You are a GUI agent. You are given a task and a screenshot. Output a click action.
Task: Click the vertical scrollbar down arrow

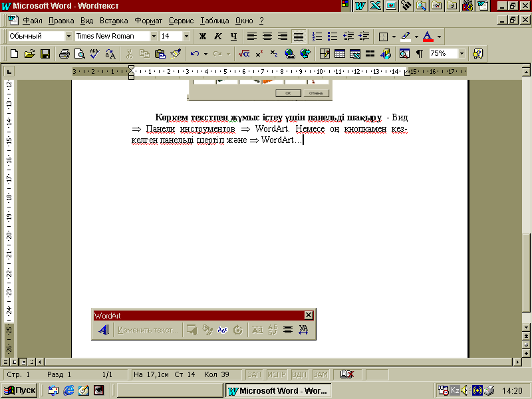(x=526, y=327)
